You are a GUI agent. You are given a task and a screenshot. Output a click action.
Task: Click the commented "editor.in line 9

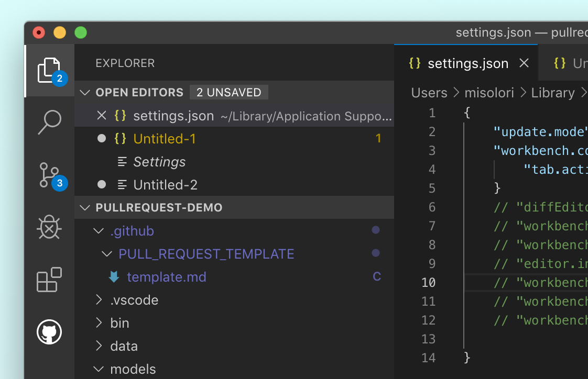point(540,264)
